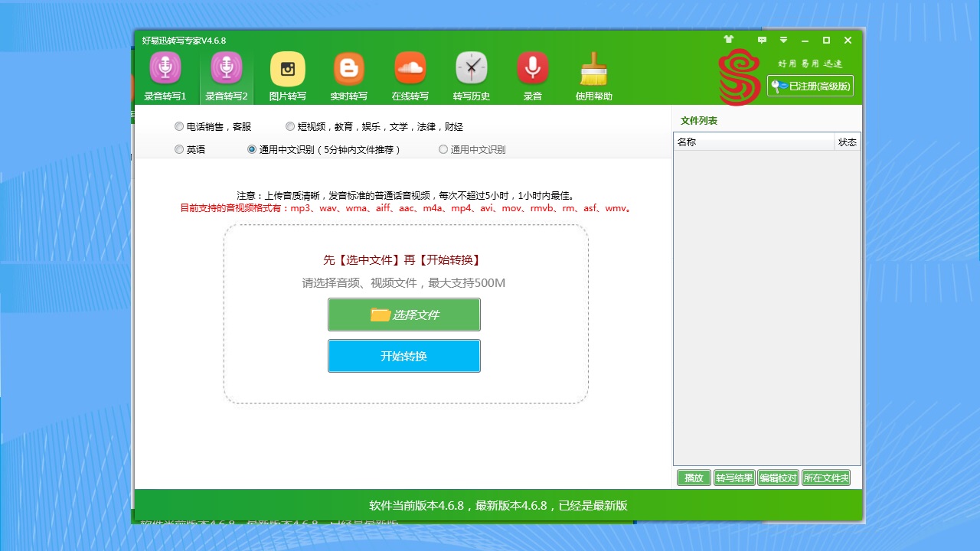Image resolution: width=980 pixels, height=551 pixels.
Task: View 转写历史 transcription history
Action: click(471, 74)
